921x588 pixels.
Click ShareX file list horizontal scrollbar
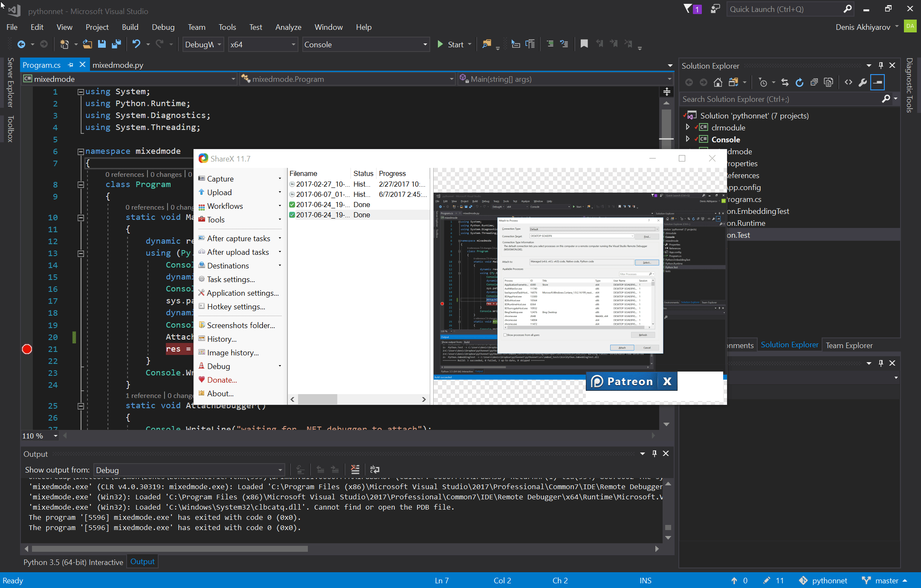coord(317,399)
